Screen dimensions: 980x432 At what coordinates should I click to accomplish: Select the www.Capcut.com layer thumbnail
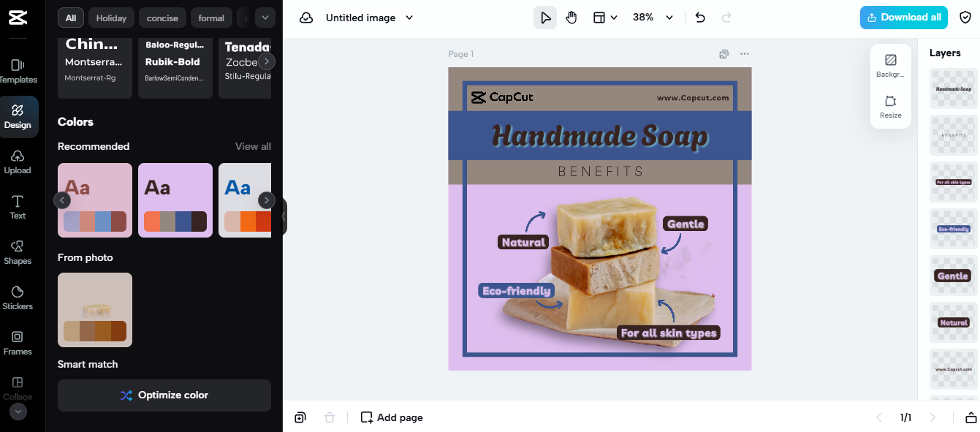(953, 369)
